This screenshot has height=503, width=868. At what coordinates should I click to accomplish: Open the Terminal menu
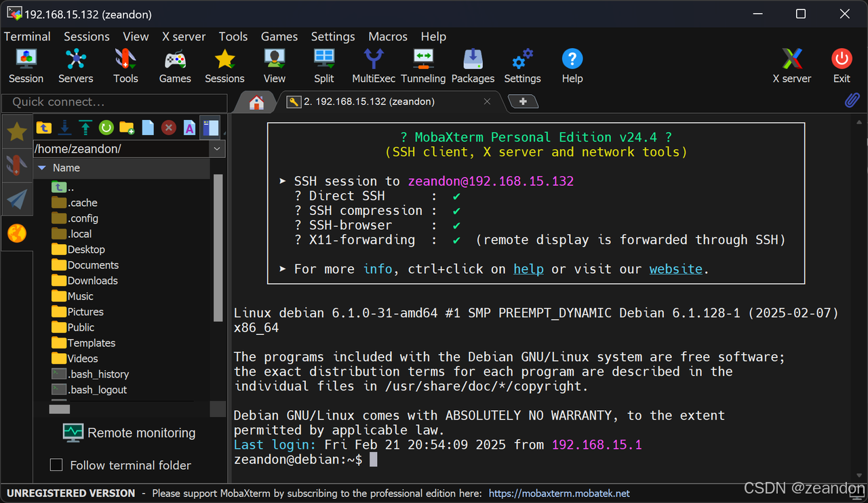(27, 37)
